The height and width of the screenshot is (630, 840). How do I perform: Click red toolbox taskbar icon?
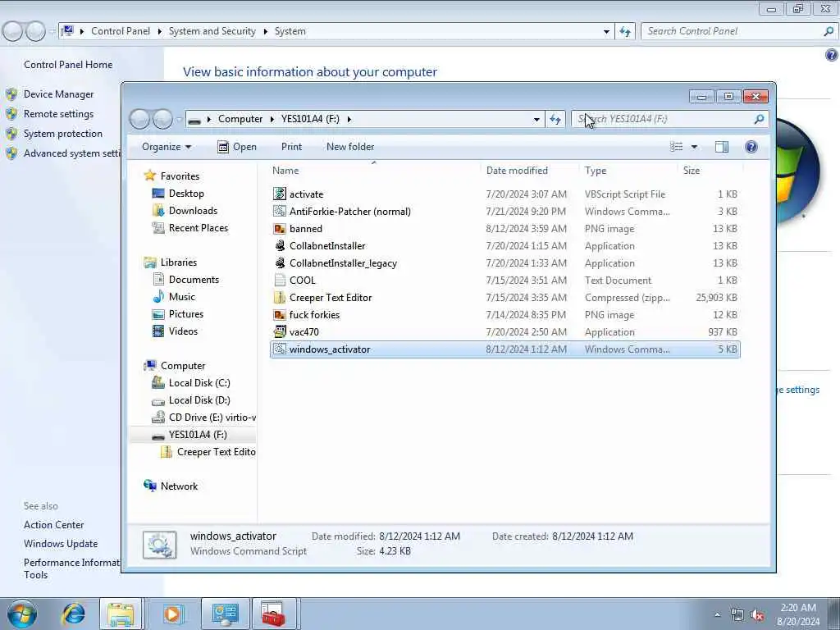274,614
